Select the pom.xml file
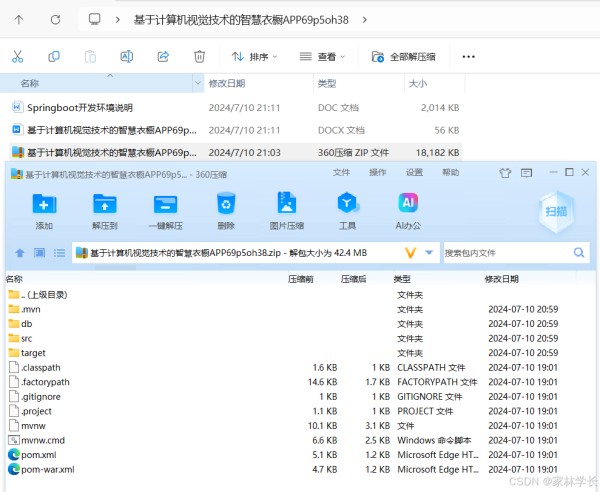This screenshot has height=492, width=600. [x=33, y=455]
